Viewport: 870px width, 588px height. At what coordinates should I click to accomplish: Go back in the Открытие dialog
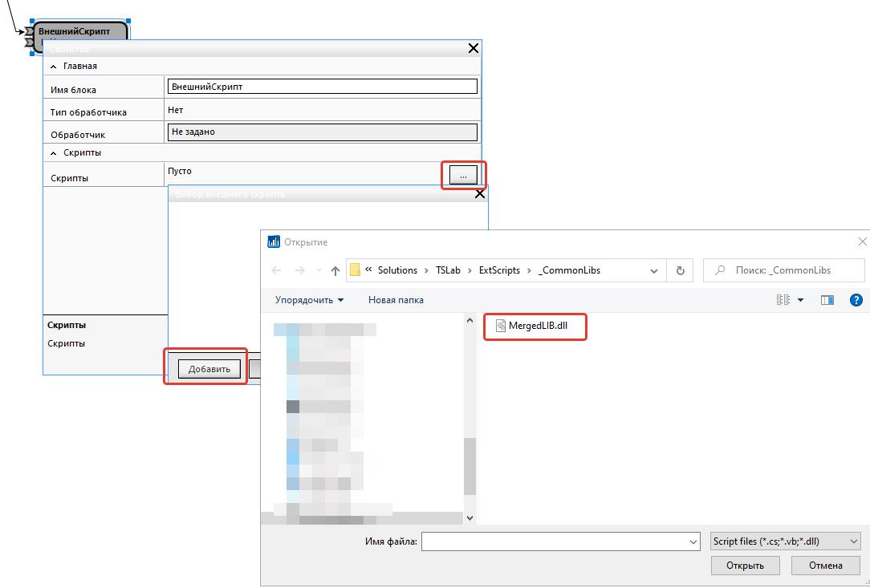click(276, 270)
